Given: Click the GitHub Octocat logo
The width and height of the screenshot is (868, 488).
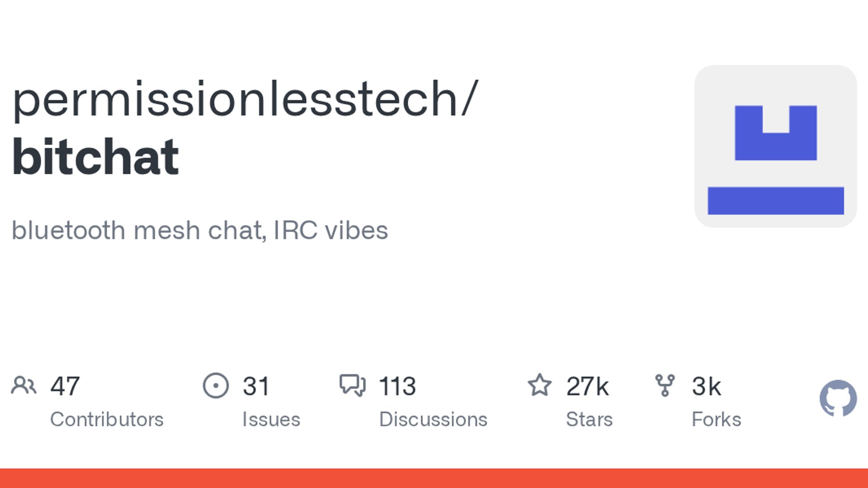Looking at the screenshot, I should tap(838, 398).
